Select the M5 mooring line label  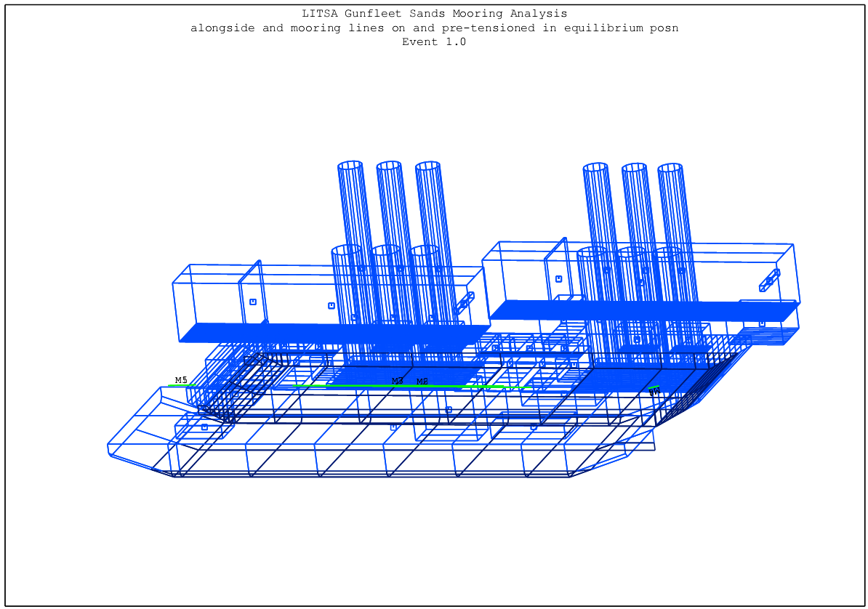[x=181, y=380]
